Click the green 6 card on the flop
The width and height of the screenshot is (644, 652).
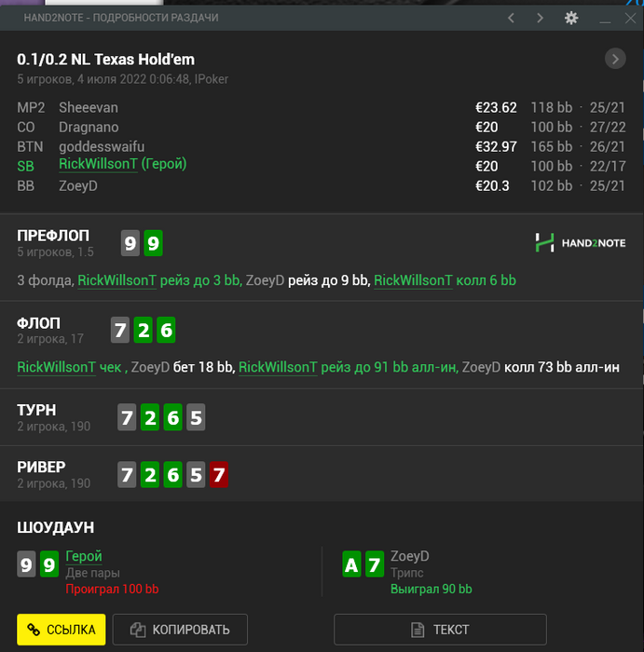pyautogui.click(x=166, y=330)
